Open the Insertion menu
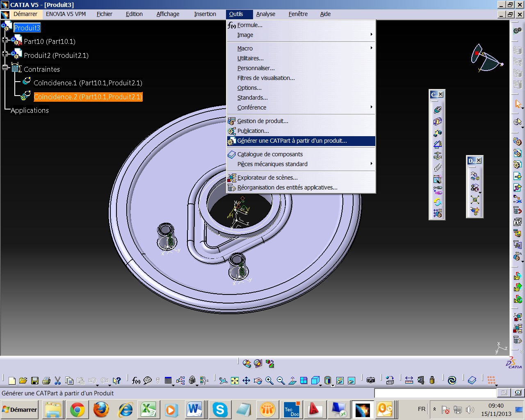 205,14
